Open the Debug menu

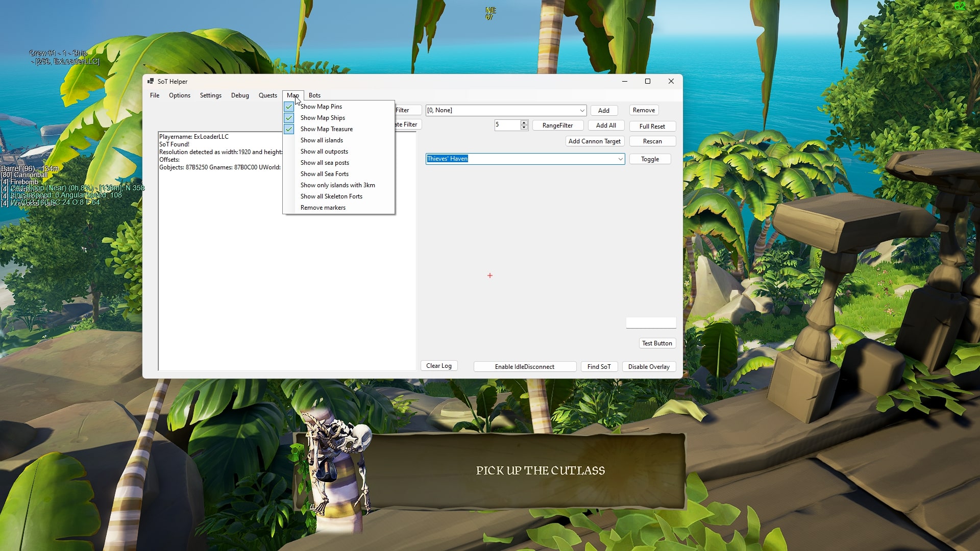(240, 95)
